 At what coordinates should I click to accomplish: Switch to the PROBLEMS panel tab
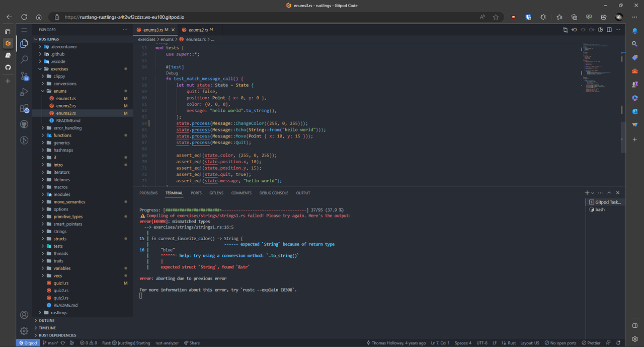coord(148,193)
